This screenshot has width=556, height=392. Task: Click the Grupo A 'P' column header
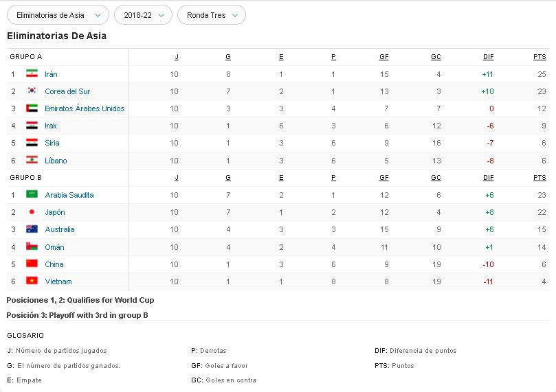pyautogui.click(x=333, y=57)
